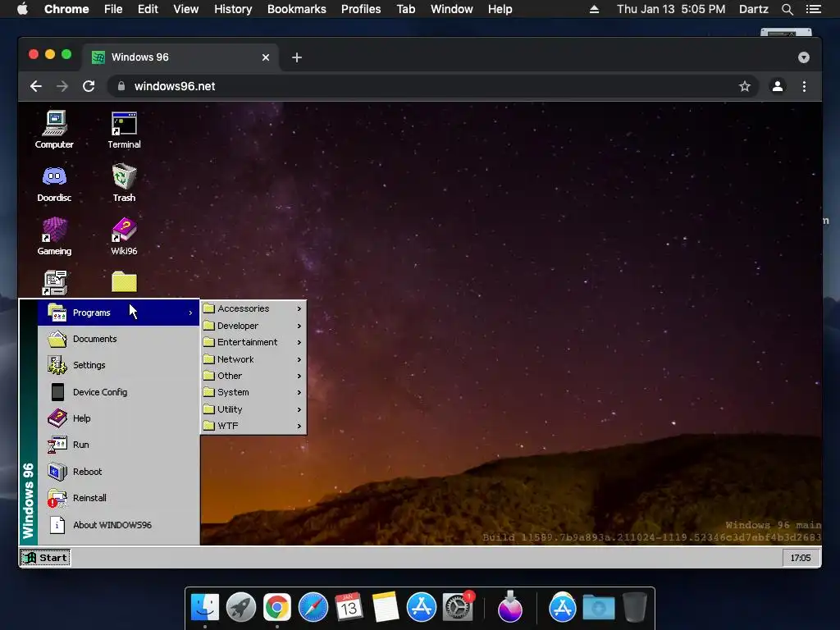Open the Gameing shortcut icon
Screen dimensions: 840x630
(54, 235)
